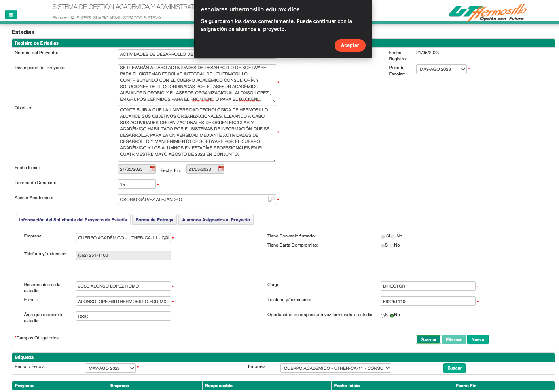This screenshot has width=559, height=392.
Task: Switch to the Forma de Entrega tab
Action: (154, 220)
